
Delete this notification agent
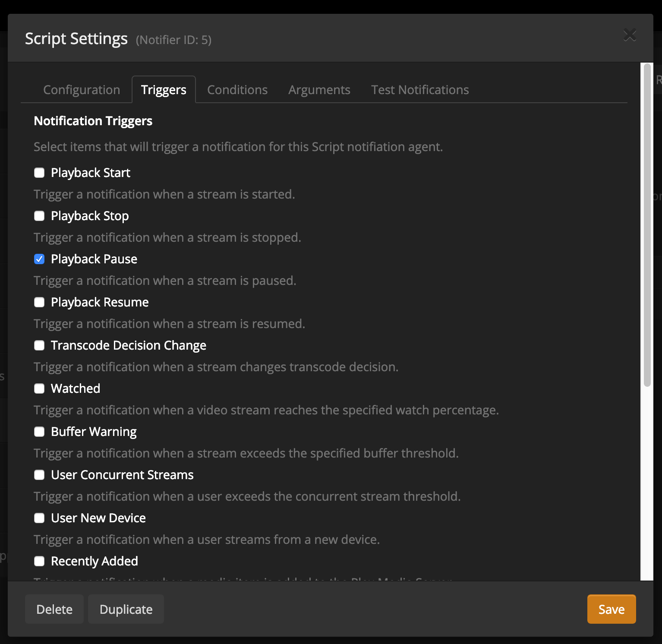(54, 609)
